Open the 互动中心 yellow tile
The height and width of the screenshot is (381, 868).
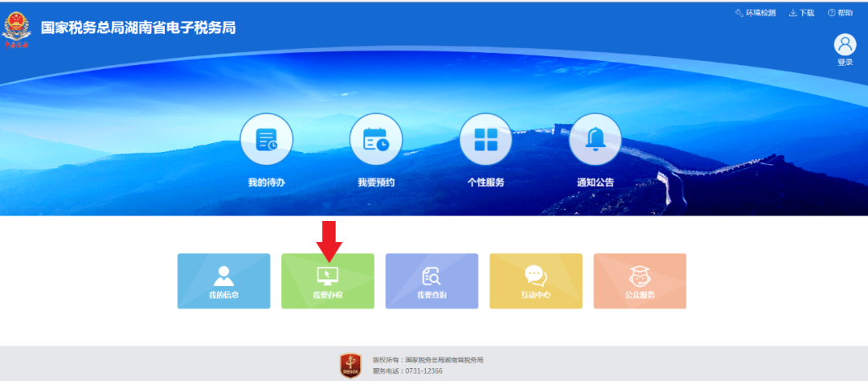[536, 281]
